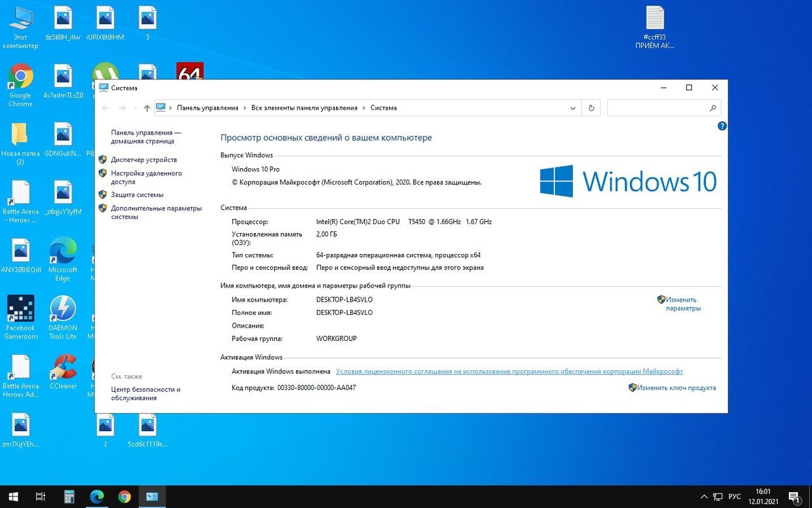Image resolution: width=812 pixels, height=508 pixels.
Task: Select the Новая папка (2) folder icon
Action: 20,144
